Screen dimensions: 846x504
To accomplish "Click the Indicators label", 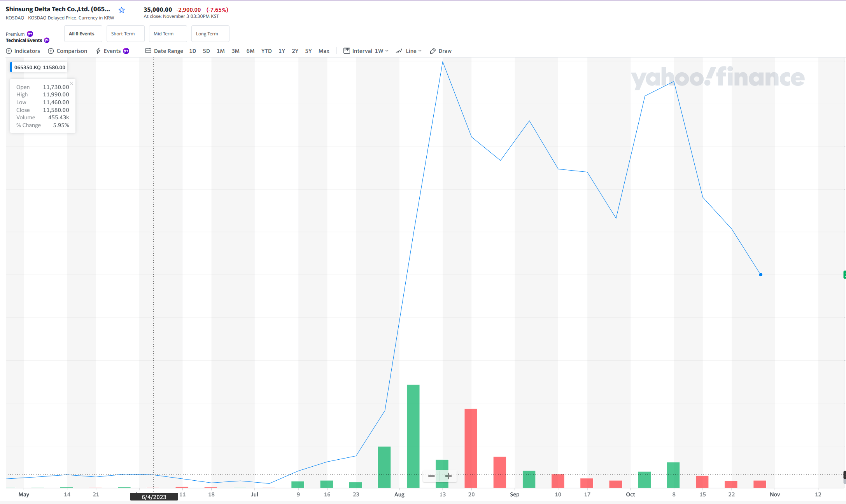I will (x=27, y=51).
